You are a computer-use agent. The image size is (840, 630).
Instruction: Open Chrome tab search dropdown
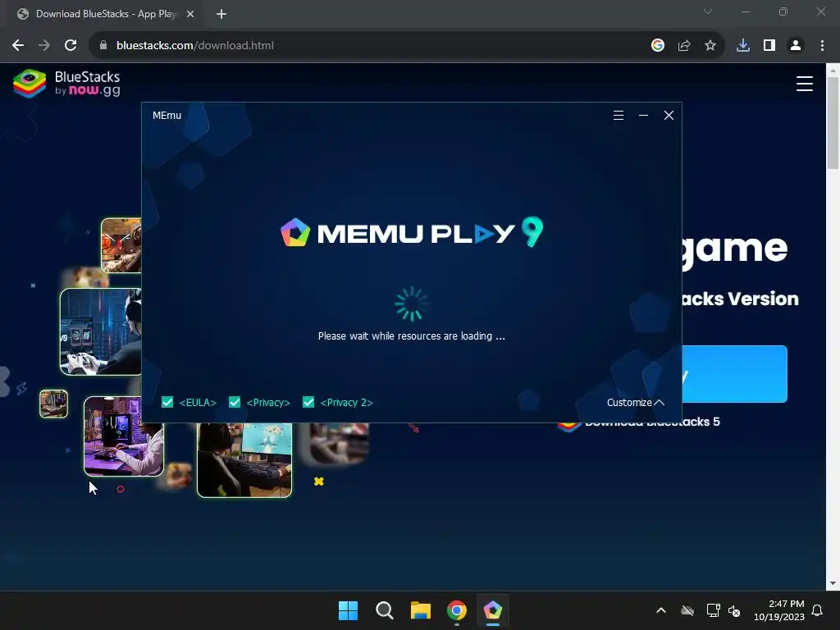click(708, 11)
